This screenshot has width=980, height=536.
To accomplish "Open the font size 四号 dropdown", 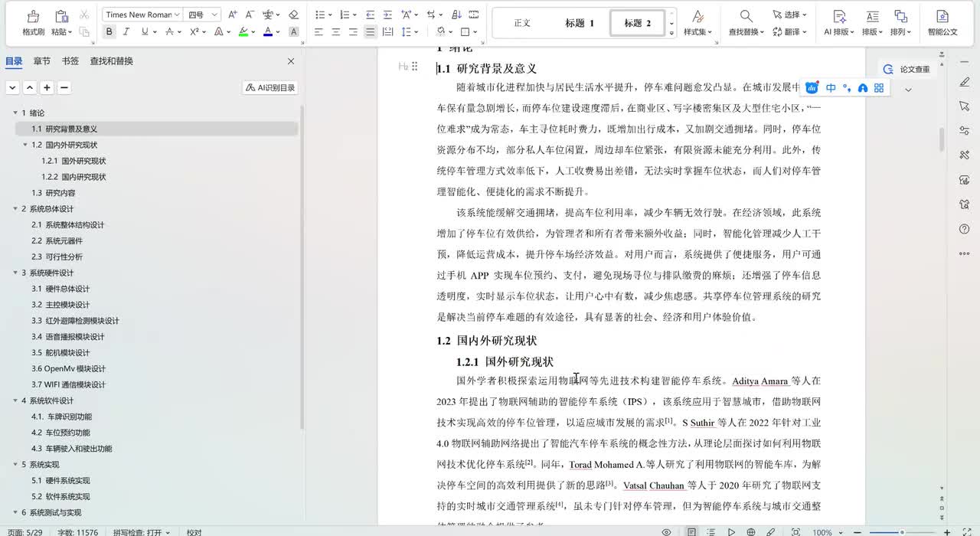I will pyautogui.click(x=214, y=15).
